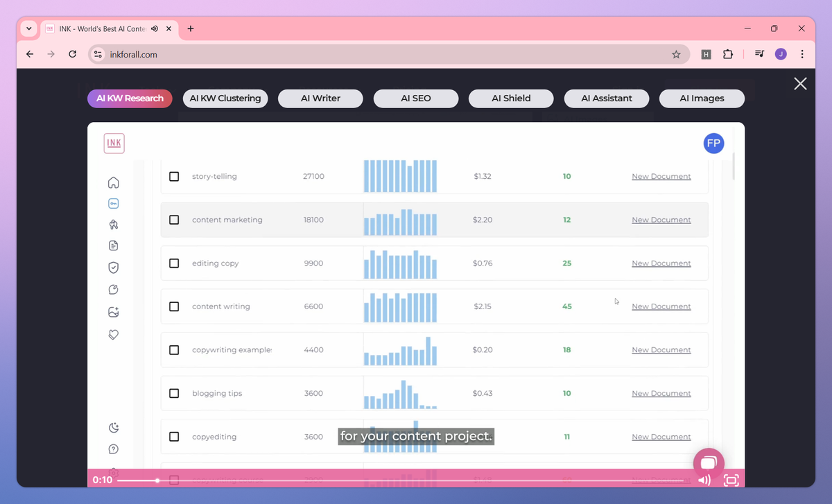832x504 pixels.
Task: Open the FP user avatar
Action: click(x=713, y=144)
